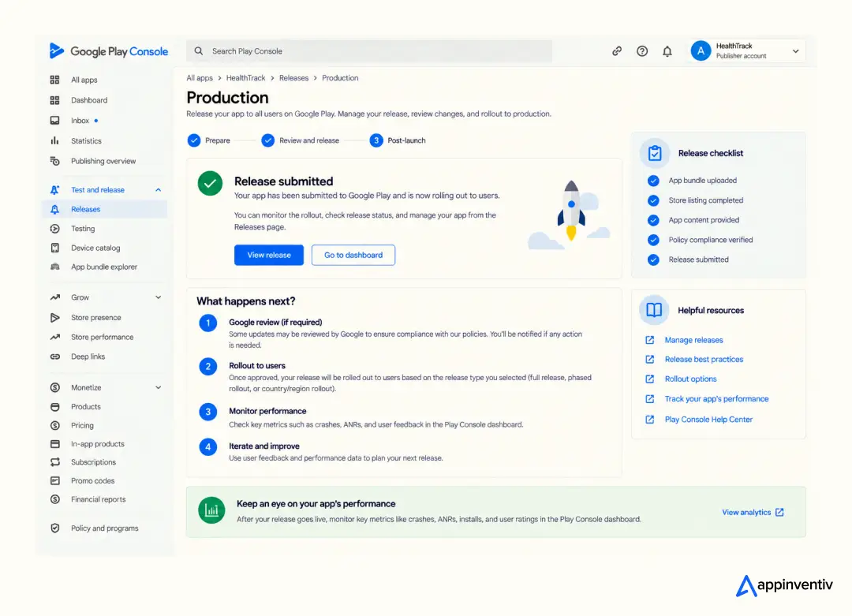Click the copy link icon in header
The width and height of the screenshot is (852, 616).
(x=617, y=51)
